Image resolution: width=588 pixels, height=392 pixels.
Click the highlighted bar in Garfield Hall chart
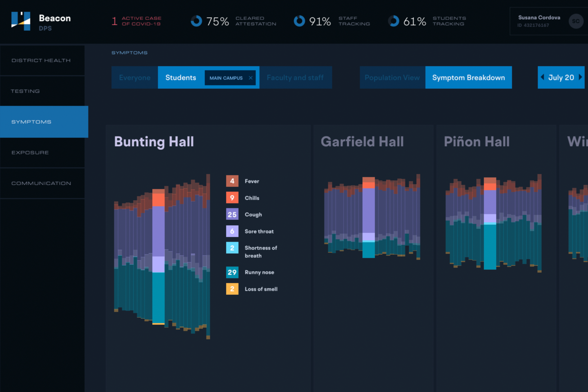(368, 217)
